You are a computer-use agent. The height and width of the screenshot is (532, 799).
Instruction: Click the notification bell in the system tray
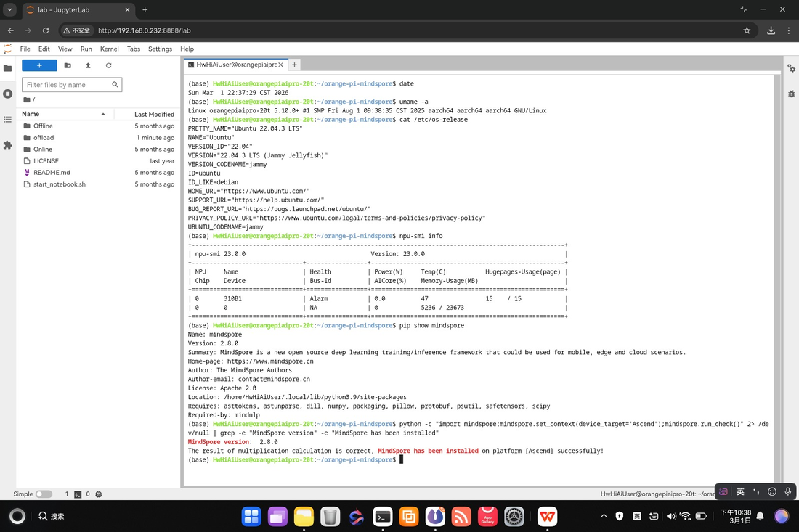click(760, 516)
